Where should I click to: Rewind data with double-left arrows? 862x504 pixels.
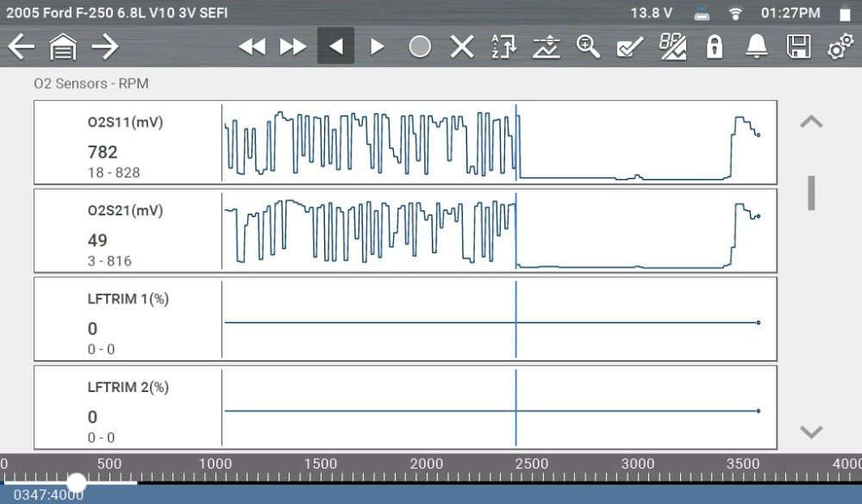point(252,47)
